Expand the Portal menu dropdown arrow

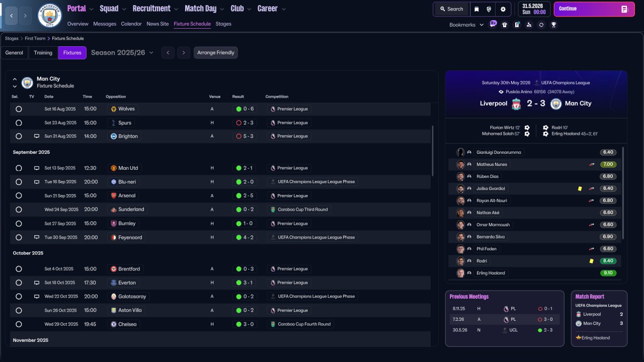pyautogui.click(x=91, y=9)
